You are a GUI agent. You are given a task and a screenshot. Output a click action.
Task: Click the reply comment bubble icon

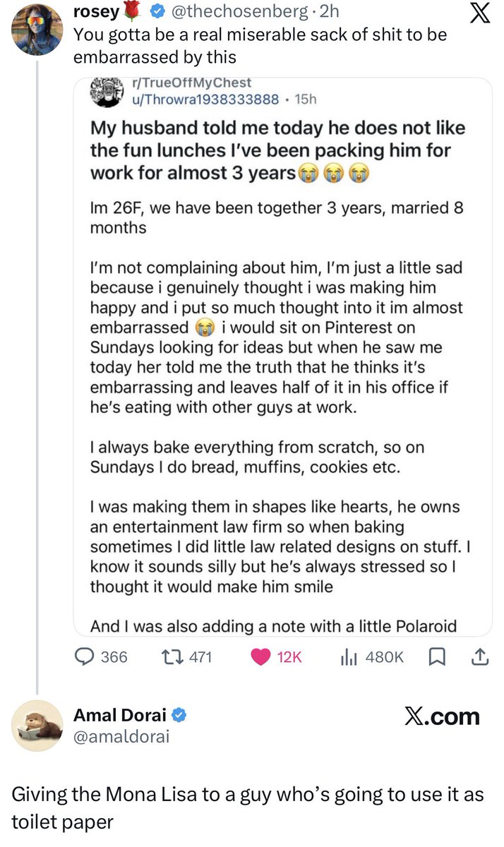pyautogui.click(x=85, y=657)
